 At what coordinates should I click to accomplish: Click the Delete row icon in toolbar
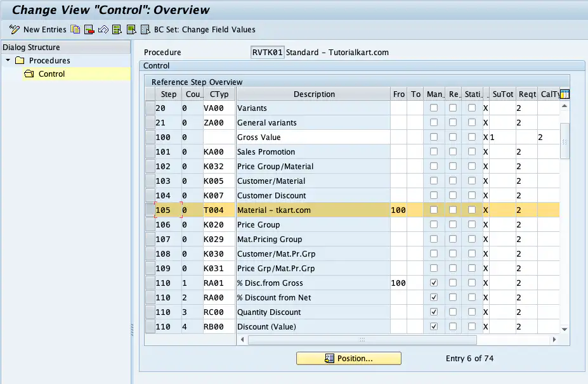[89, 30]
